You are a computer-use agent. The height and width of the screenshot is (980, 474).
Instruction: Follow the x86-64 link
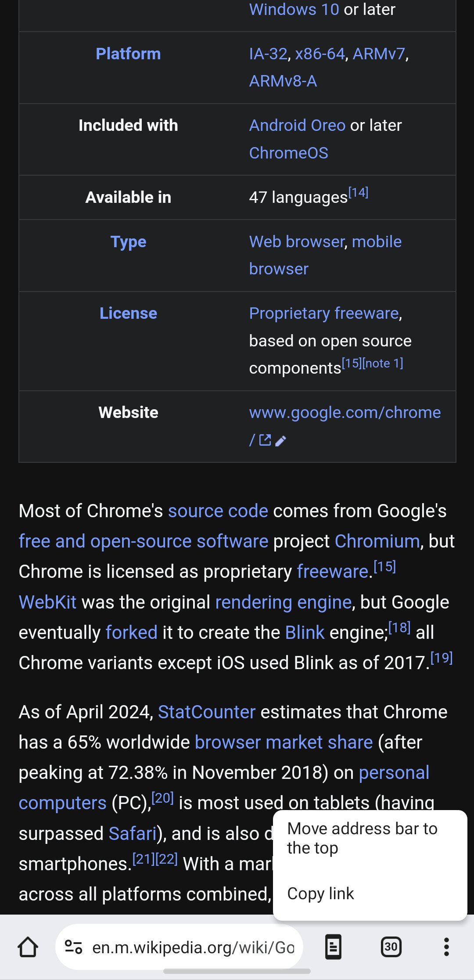[320, 54]
